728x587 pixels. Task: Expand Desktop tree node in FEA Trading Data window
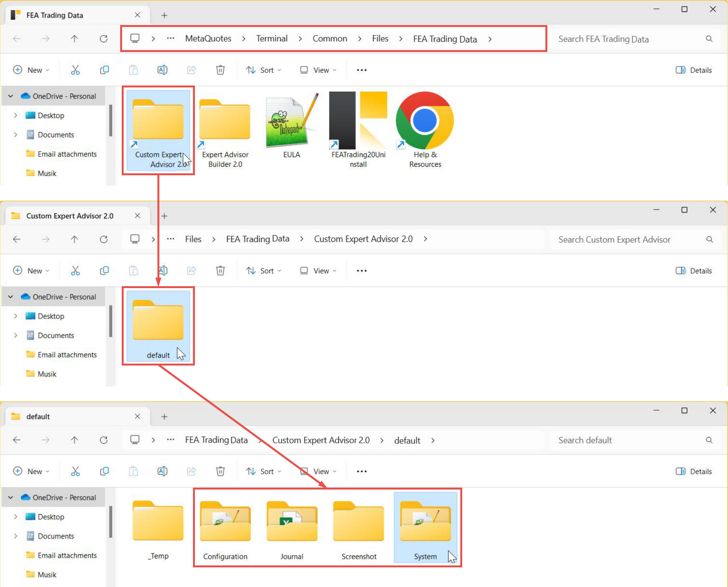click(x=15, y=116)
